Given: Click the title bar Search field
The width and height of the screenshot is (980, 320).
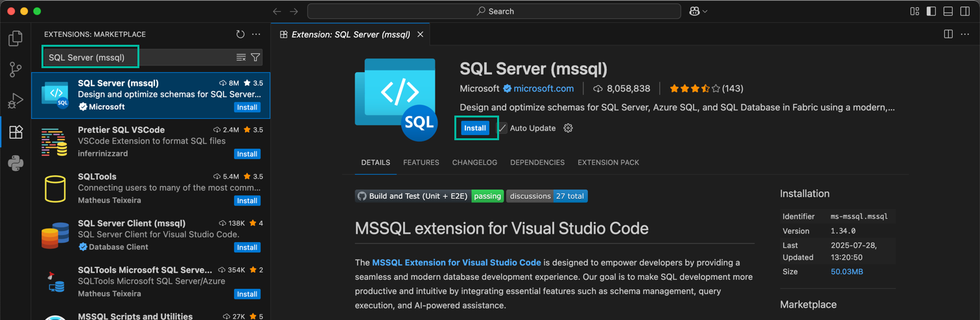Looking at the screenshot, I should point(494,11).
